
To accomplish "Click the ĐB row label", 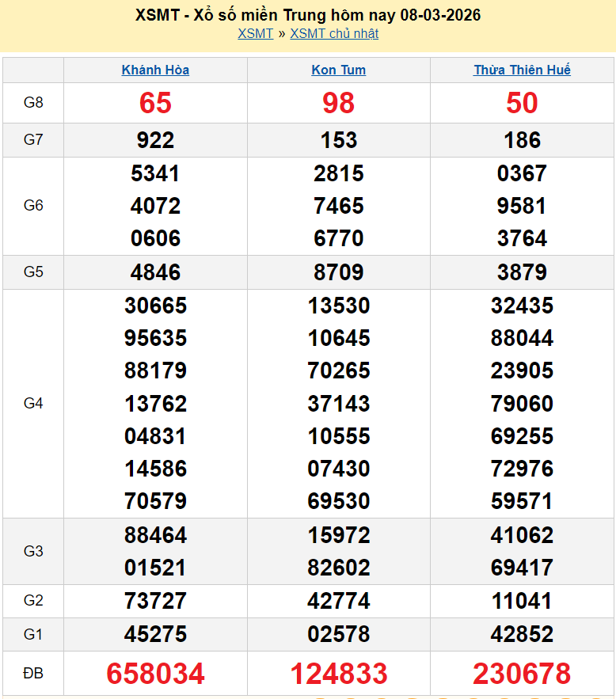I will click(x=33, y=674).
